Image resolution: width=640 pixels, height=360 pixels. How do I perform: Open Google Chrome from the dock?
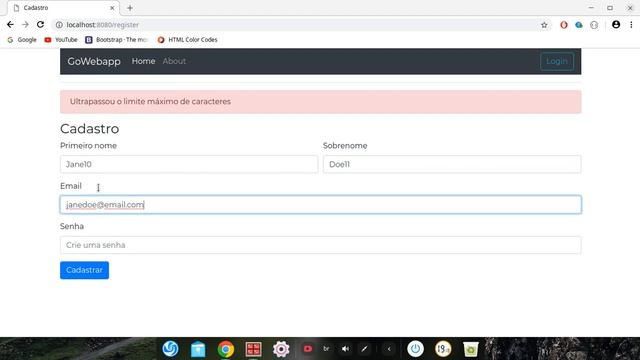pyautogui.click(x=226, y=349)
